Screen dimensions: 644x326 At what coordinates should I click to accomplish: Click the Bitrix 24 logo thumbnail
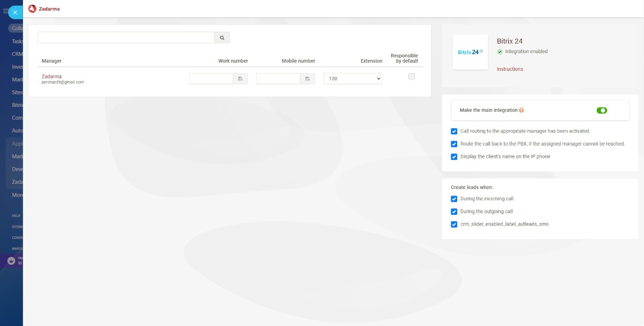coord(470,52)
